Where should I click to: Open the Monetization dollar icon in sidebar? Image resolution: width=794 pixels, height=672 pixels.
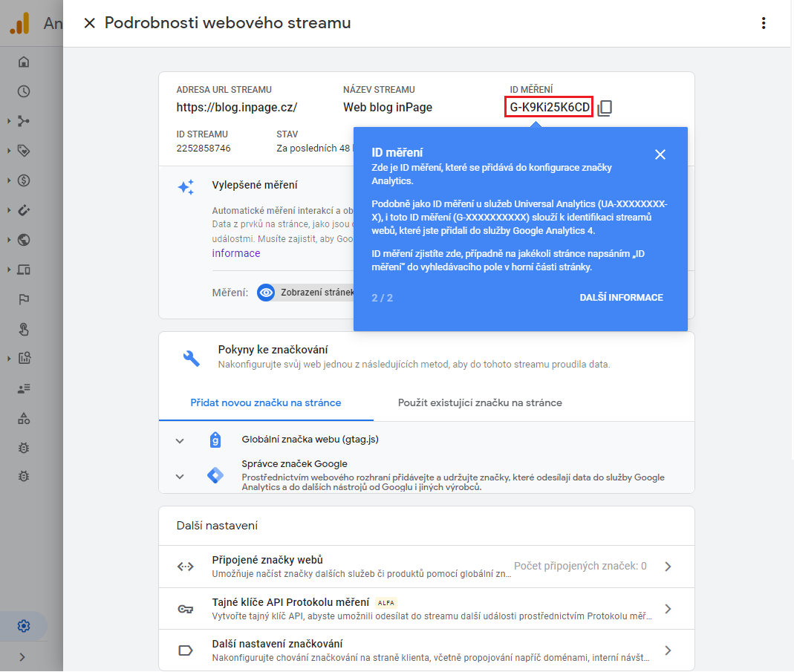24,180
